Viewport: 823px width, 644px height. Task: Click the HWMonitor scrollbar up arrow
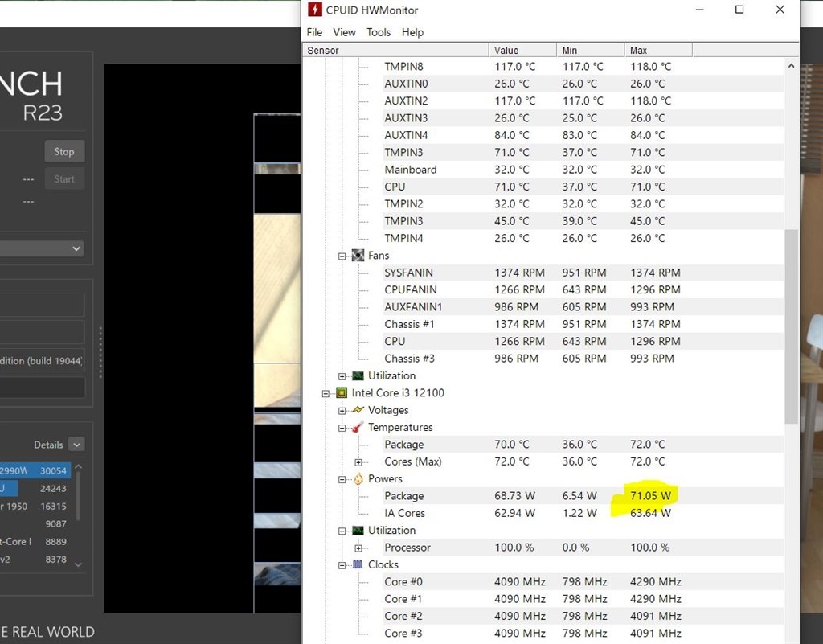tap(791, 67)
